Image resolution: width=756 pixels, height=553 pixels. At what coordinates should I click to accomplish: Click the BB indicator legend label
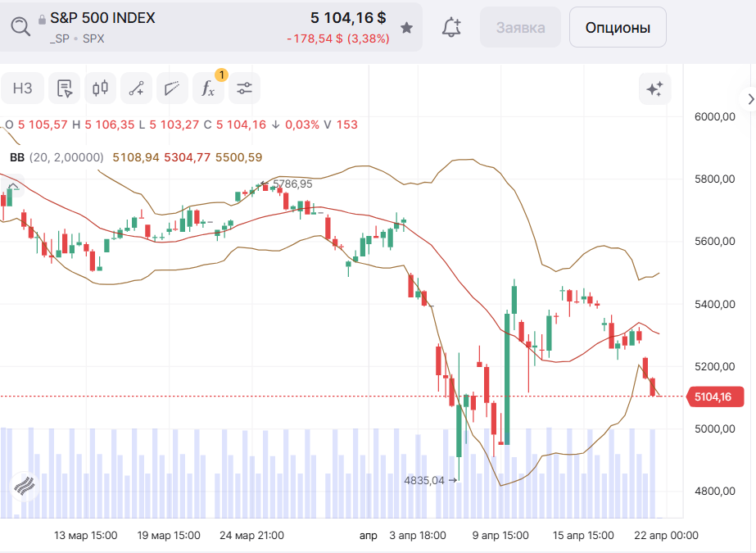[x=17, y=157]
